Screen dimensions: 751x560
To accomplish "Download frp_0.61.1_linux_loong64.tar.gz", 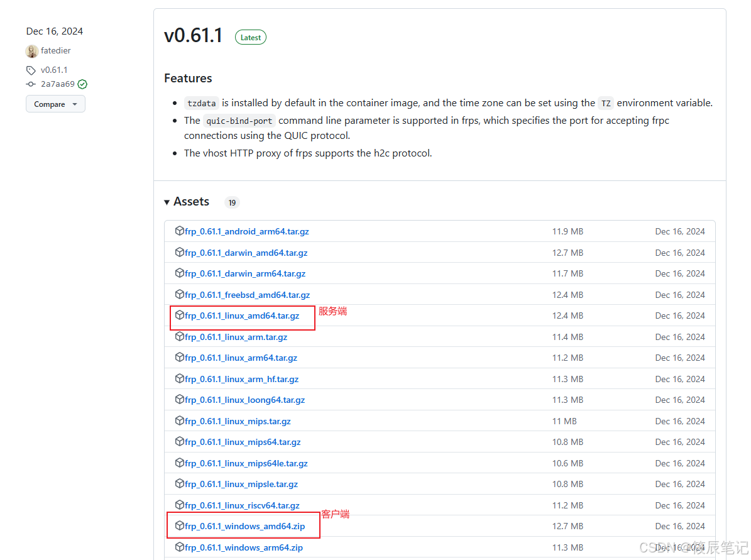I will tap(244, 400).
